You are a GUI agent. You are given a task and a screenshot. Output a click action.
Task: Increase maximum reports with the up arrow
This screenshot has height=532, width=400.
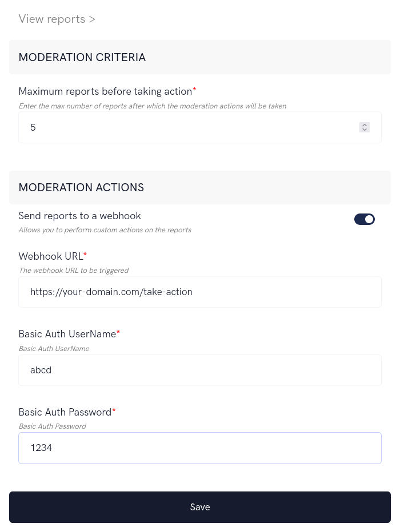tap(365, 125)
